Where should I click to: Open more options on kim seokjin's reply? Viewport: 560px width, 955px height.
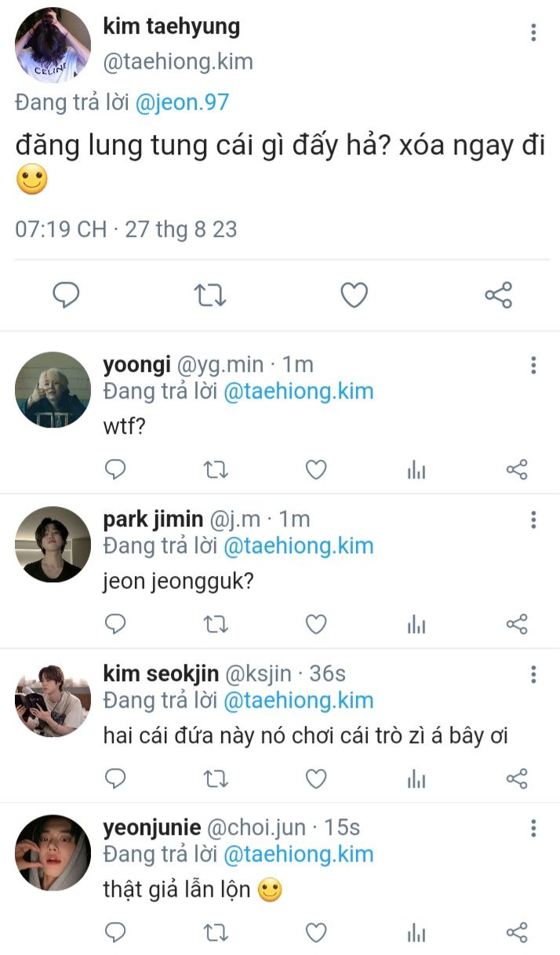click(x=533, y=674)
